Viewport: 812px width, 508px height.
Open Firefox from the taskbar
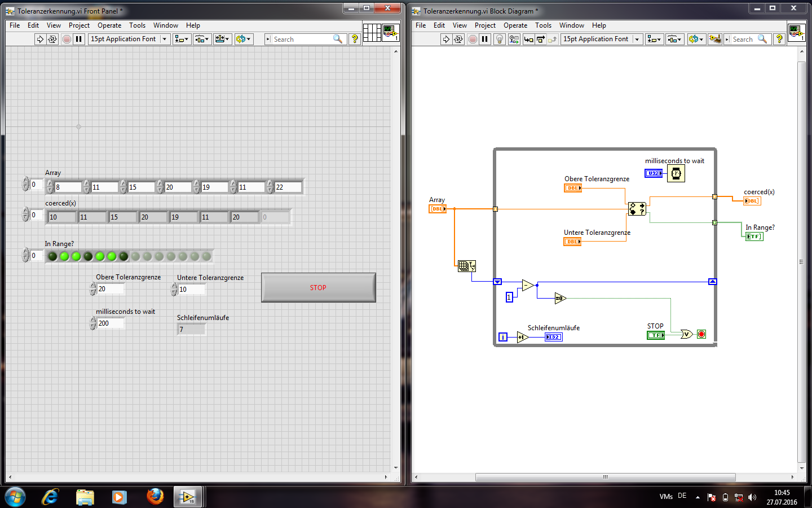point(155,497)
